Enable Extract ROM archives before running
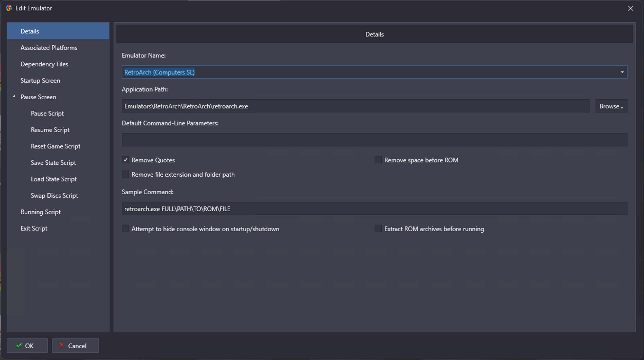Viewport: 644px width, 360px height. pyautogui.click(x=378, y=229)
